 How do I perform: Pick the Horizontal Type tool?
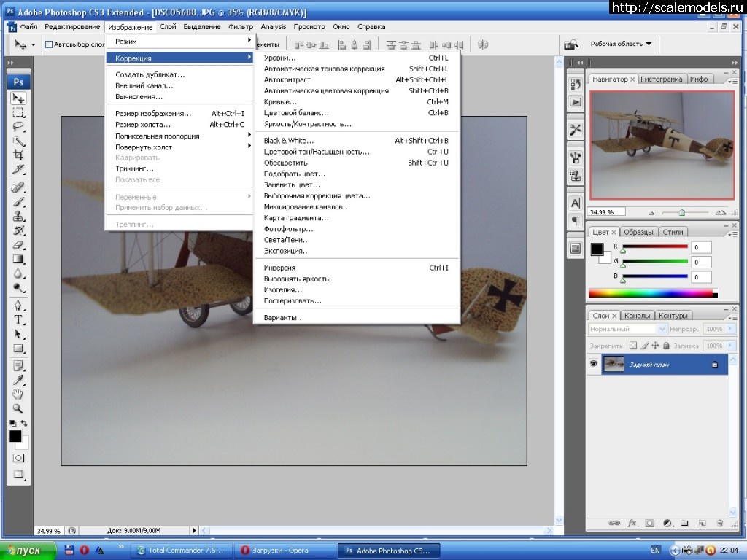tap(19, 320)
